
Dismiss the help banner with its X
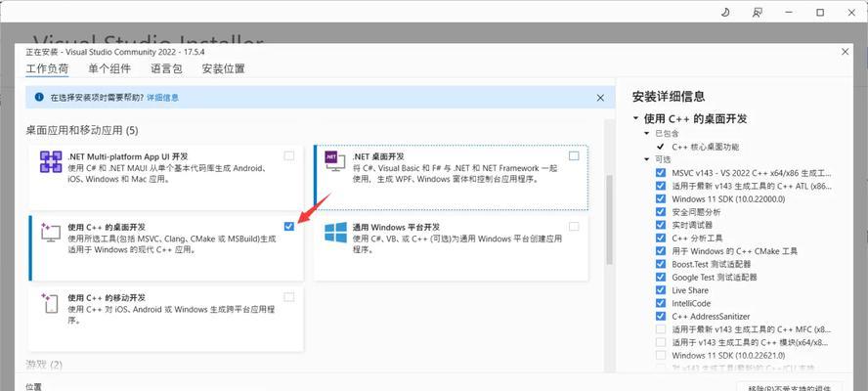point(600,98)
